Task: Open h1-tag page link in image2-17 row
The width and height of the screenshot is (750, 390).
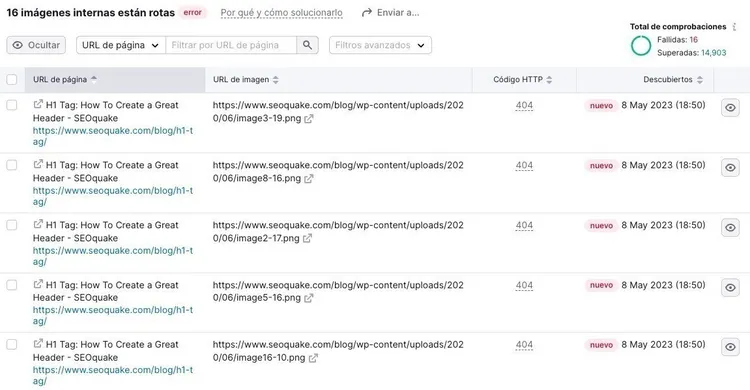Action: pos(113,256)
